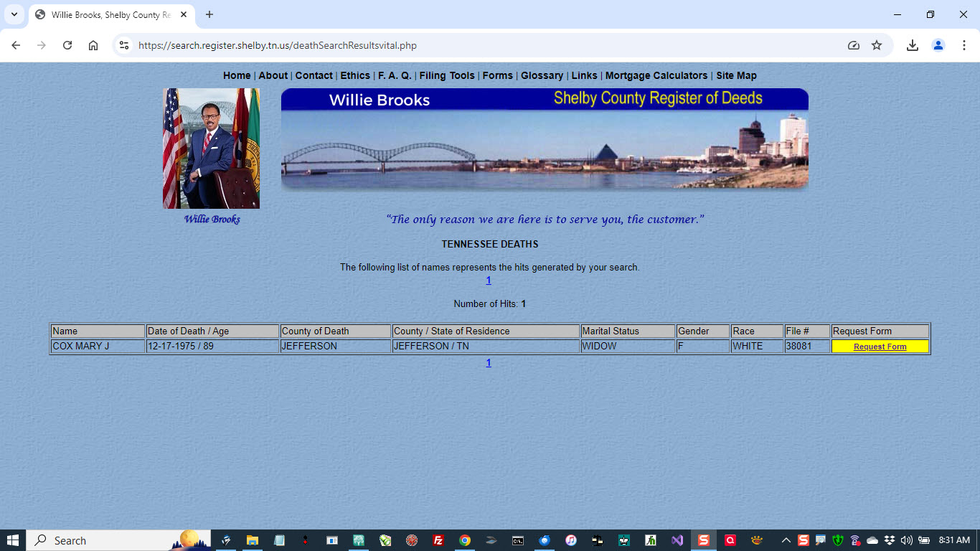Viewport: 980px width, 551px height.
Task: Select the Willie Brooks, Shelby County tab
Action: 111,14
